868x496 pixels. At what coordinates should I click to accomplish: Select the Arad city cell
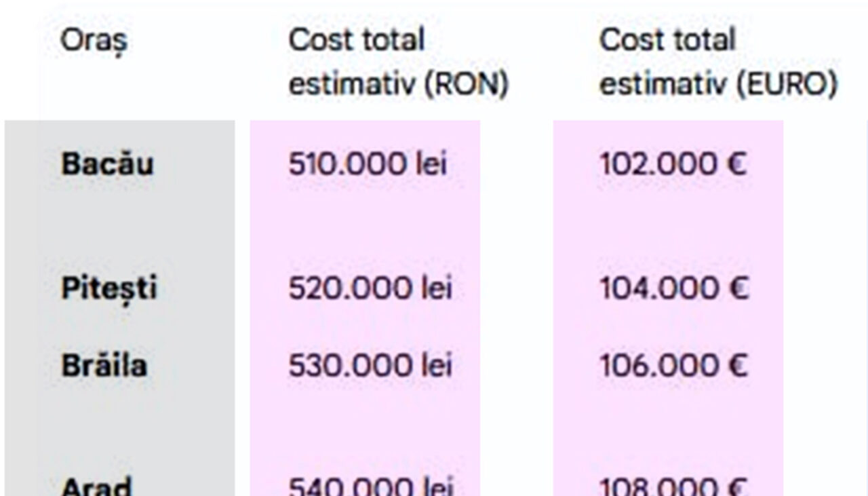pyautogui.click(x=96, y=487)
